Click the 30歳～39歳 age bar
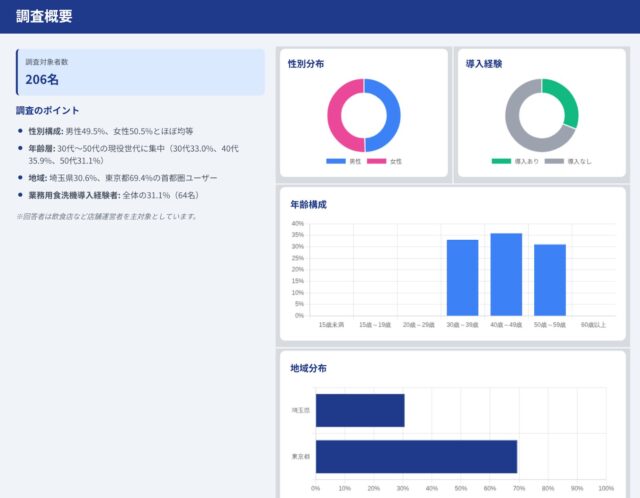This screenshot has width=640, height=498. click(462, 277)
